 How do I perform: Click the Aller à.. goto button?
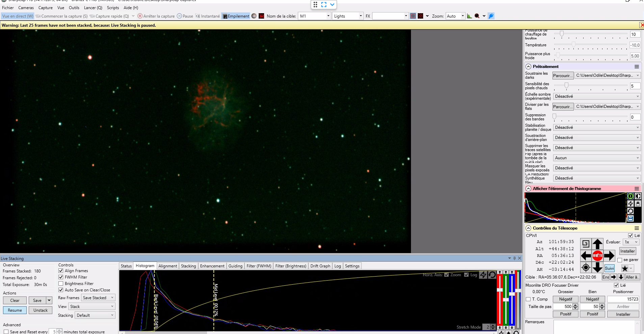pos(632,277)
